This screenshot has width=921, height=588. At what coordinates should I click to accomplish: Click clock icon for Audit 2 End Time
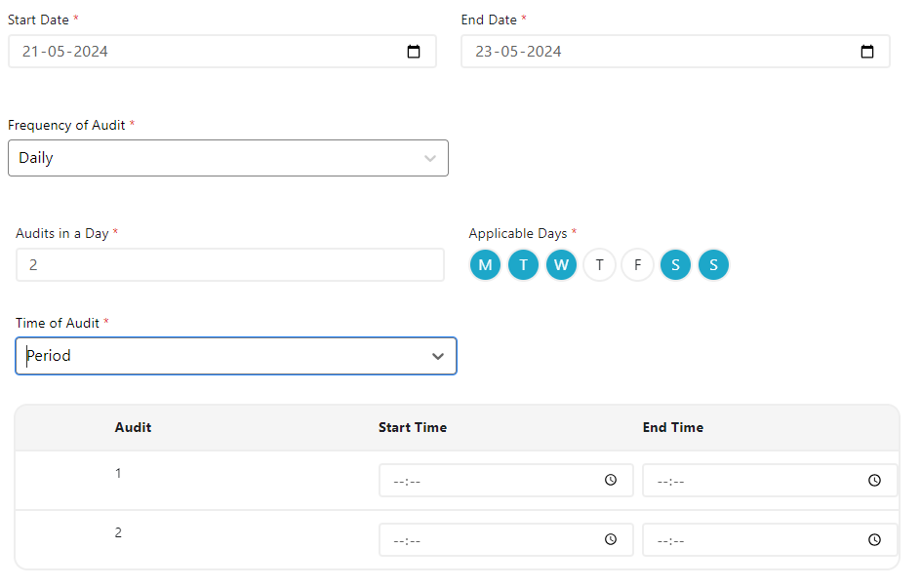pos(875,539)
